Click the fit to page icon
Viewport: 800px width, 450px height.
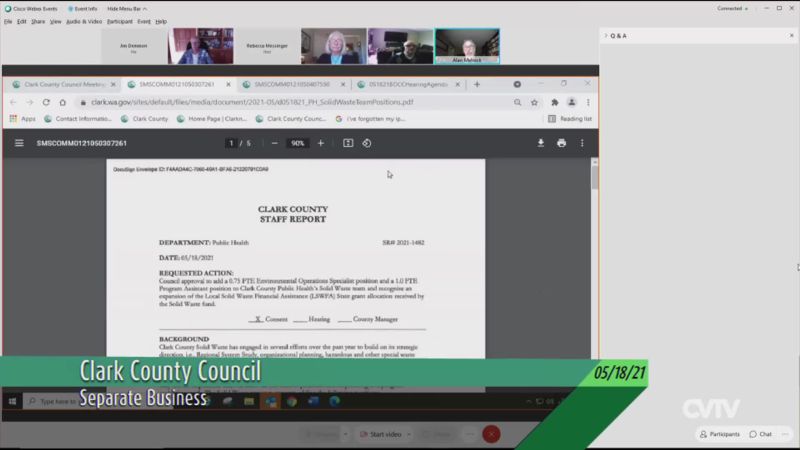348,143
